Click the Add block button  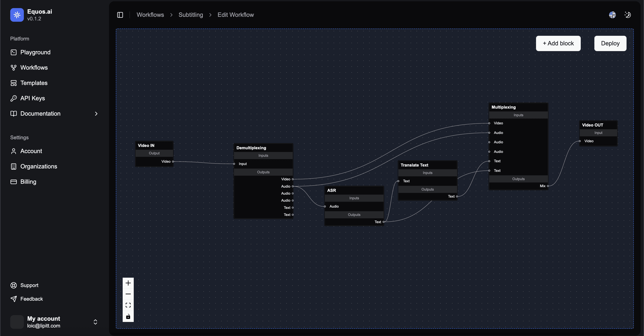point(558,43)
